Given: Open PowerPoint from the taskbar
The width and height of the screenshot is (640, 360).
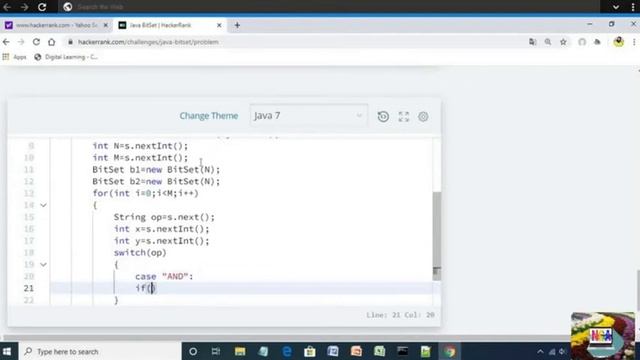Looking at the screenshot, I should [356, 351].
